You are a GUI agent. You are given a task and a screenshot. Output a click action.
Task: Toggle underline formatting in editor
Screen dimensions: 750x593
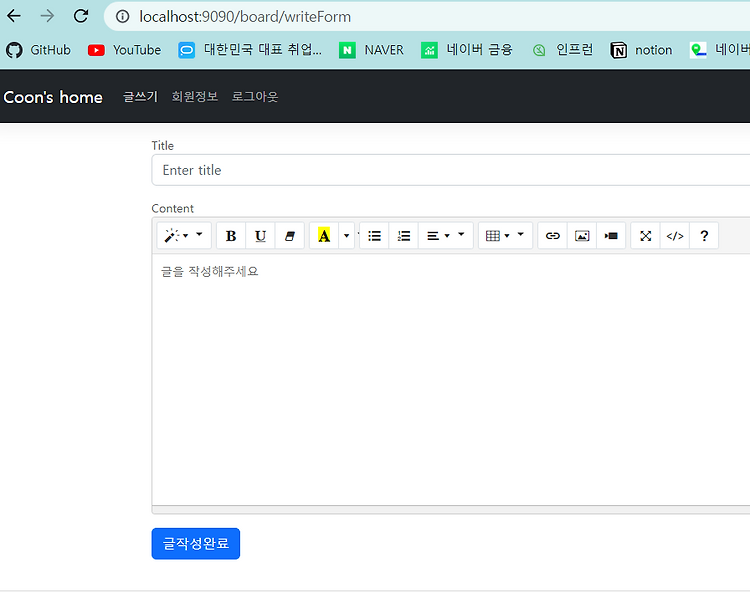point(260,235)
